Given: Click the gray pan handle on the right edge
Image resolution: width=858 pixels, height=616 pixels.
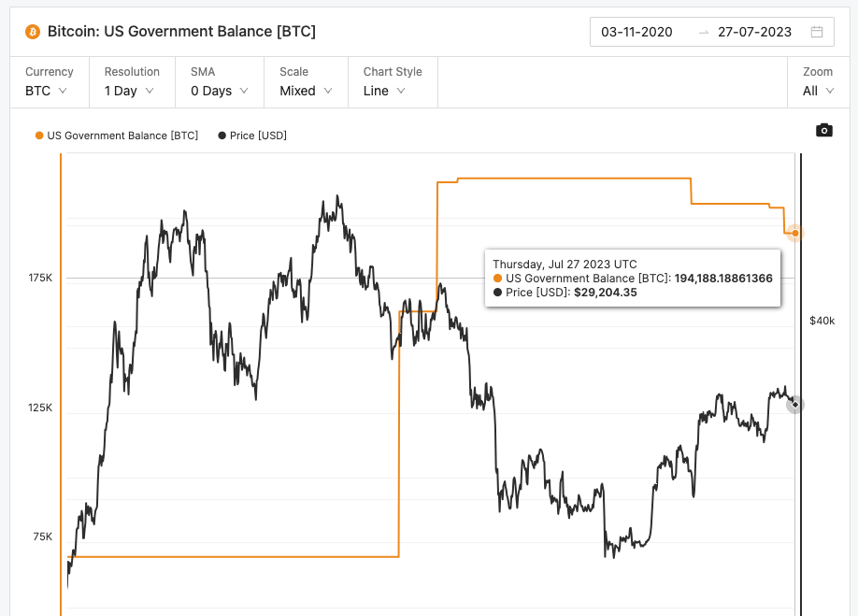Looking at the screenshot, I should (x=794, y=404).
